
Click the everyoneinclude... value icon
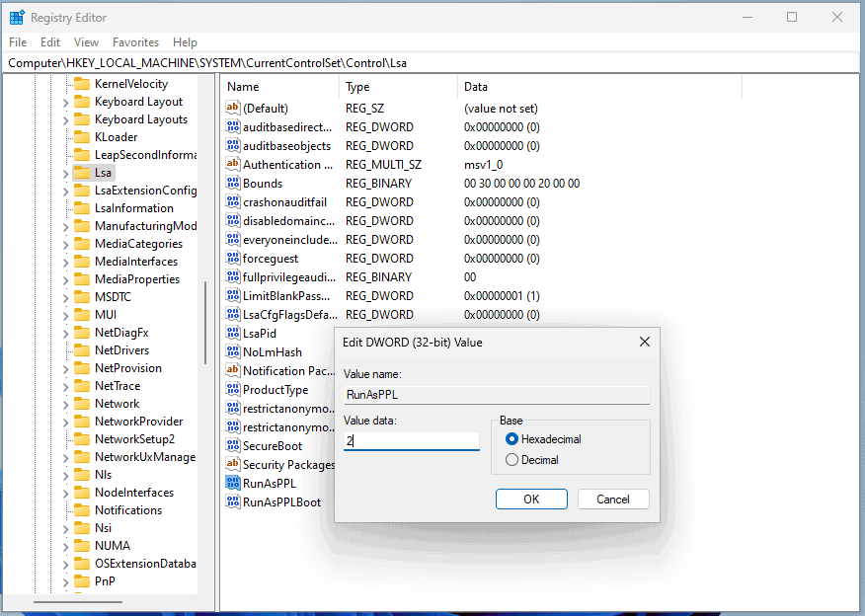pyautogui.click(x=233, y=239)
